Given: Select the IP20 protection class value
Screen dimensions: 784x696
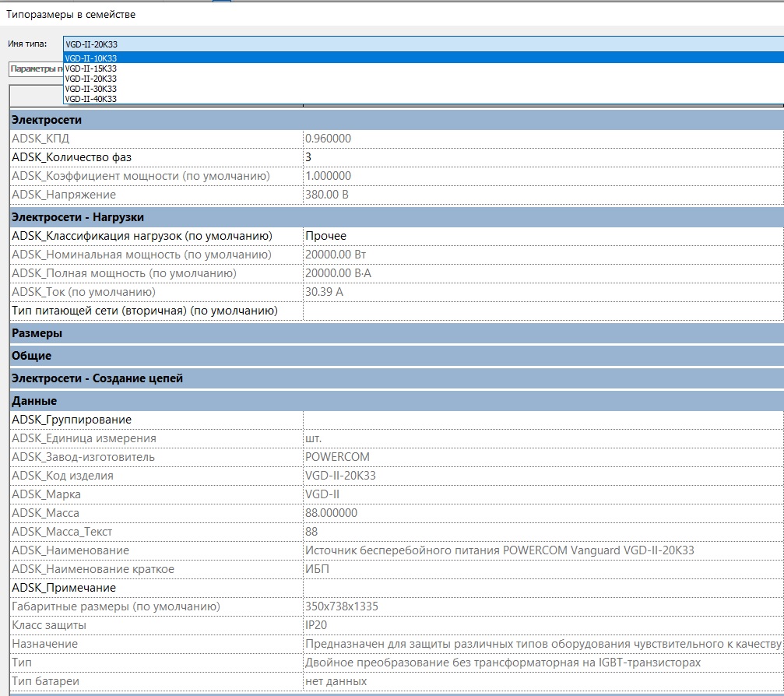Looking at the screenshot, I should point(542,625).
